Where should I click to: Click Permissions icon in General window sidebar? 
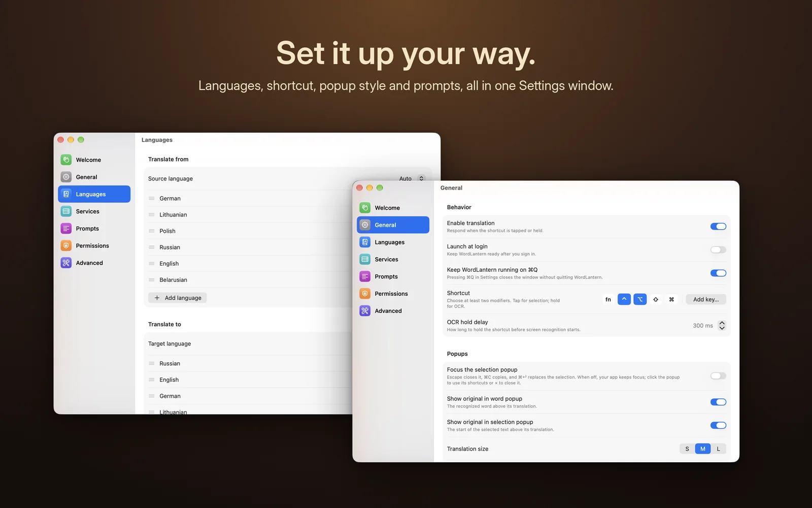click(x=365, y=294)
